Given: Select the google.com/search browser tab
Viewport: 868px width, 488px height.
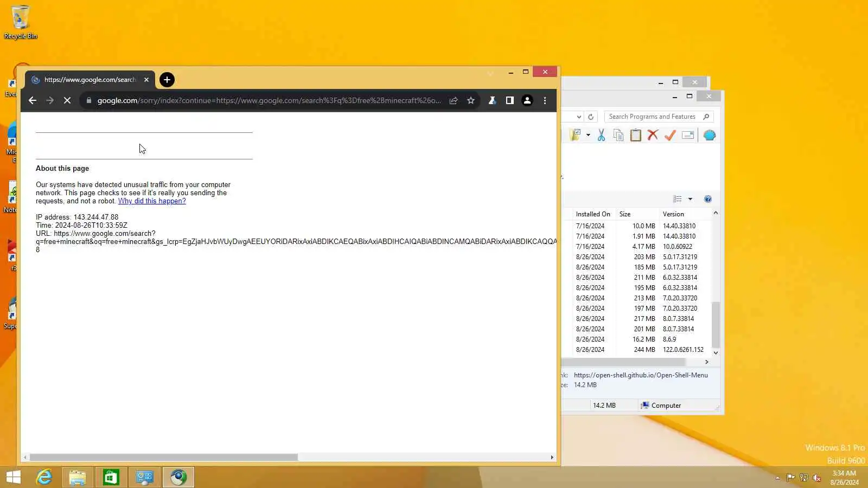Looking at the screenshot, I should point(90,80).
